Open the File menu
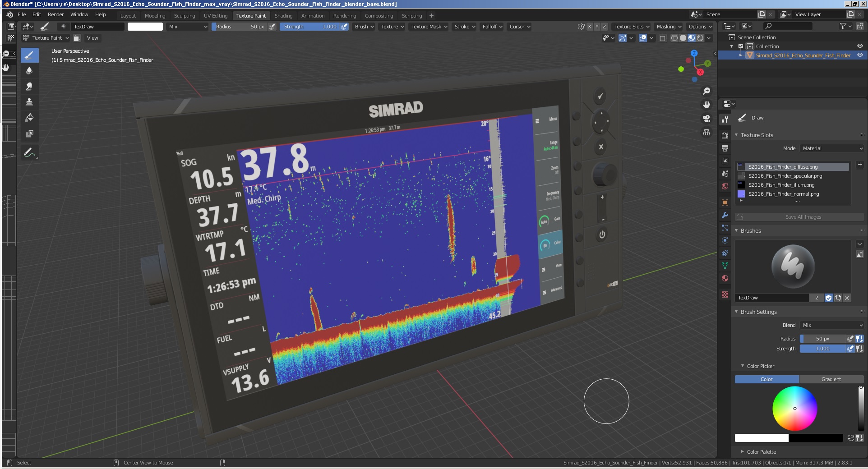This screenshot has height=469, width=868. 22,14
